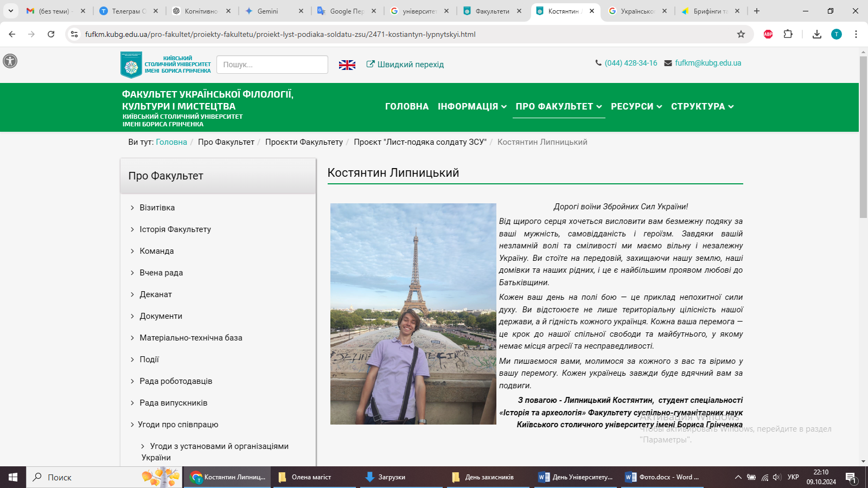Open Історія Факультету in the sidebar
Image resolution: width=868 pixels, height=488 pixels.
coord(175,229)
